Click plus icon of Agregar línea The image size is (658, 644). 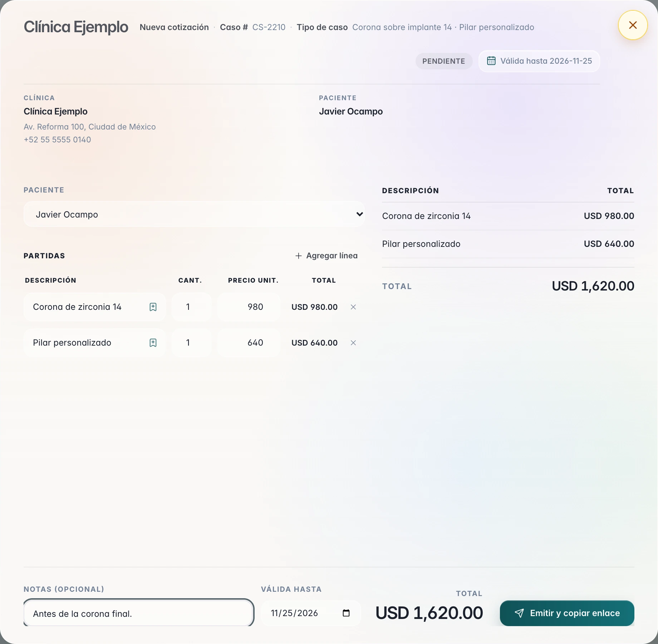299,256
